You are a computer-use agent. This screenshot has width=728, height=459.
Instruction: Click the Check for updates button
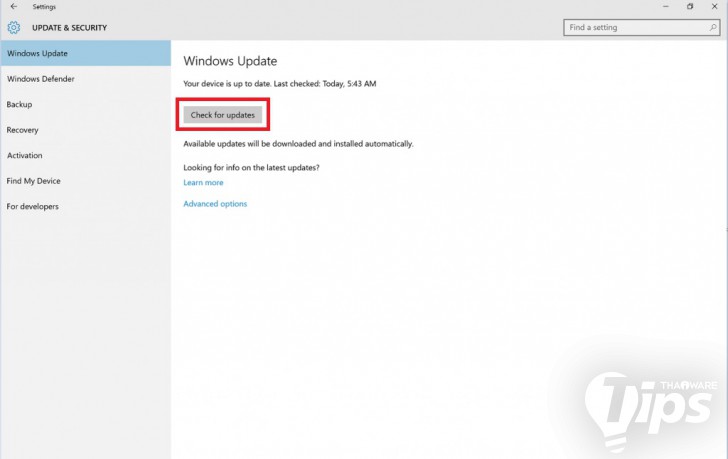(223, 115)
